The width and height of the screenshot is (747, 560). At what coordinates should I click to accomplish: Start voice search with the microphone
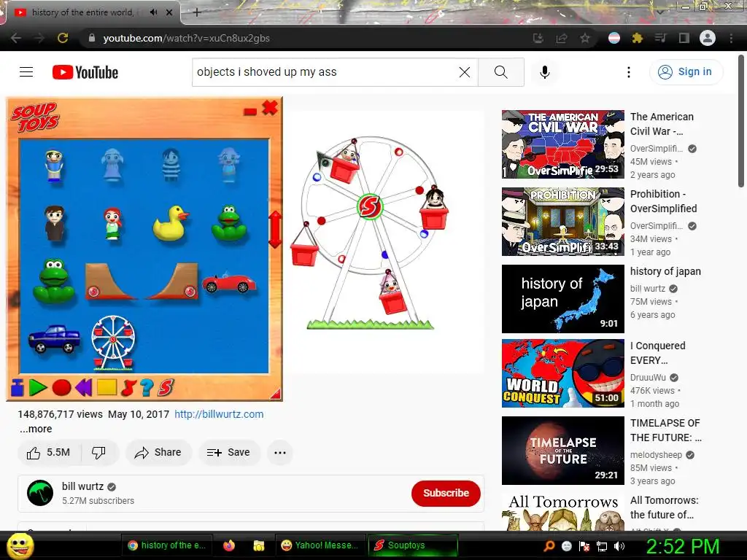click(545, 72)
